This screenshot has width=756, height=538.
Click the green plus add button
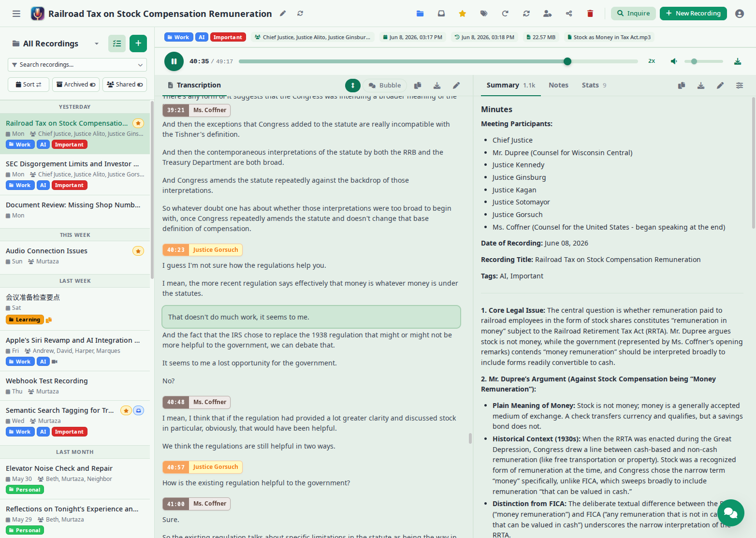[138, 44]
